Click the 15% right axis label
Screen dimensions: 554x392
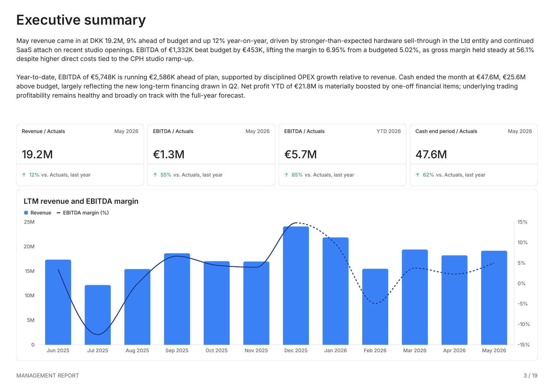(x=522, y=222)
